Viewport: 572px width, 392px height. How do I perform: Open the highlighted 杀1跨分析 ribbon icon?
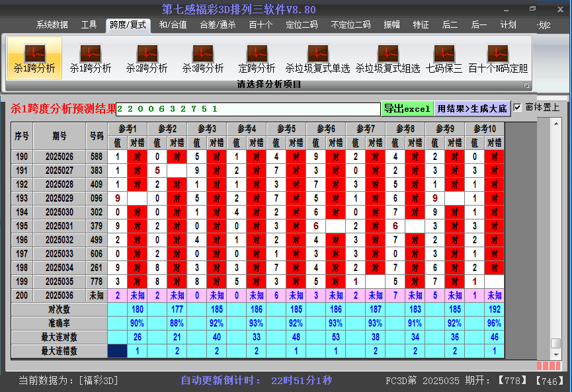(34, 58)
